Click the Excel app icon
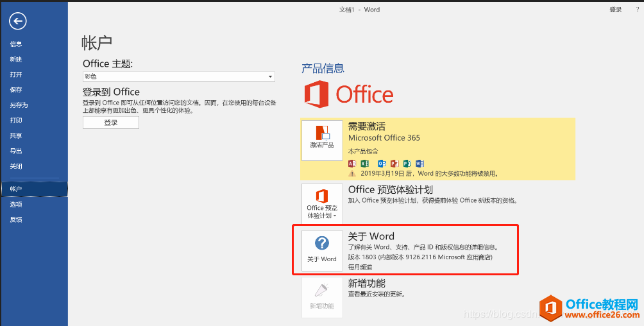 365,163
